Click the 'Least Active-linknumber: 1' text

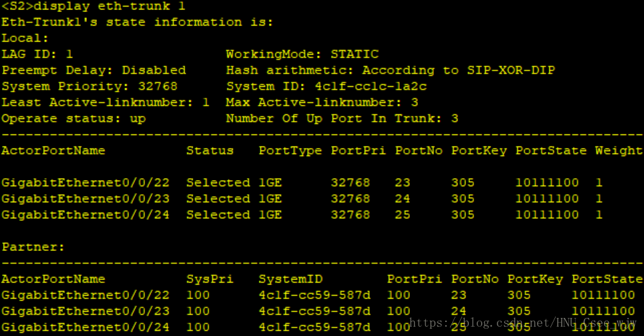point(105,102)
